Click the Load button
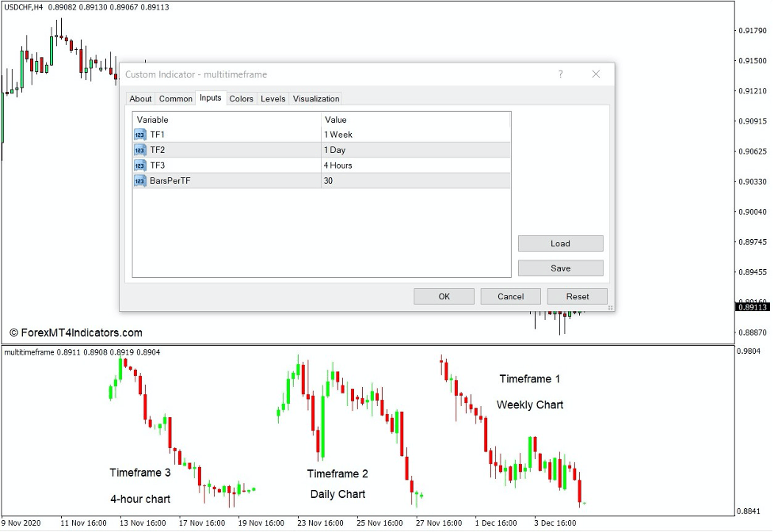This screenshot has width=774, height=532. point(560,243)
